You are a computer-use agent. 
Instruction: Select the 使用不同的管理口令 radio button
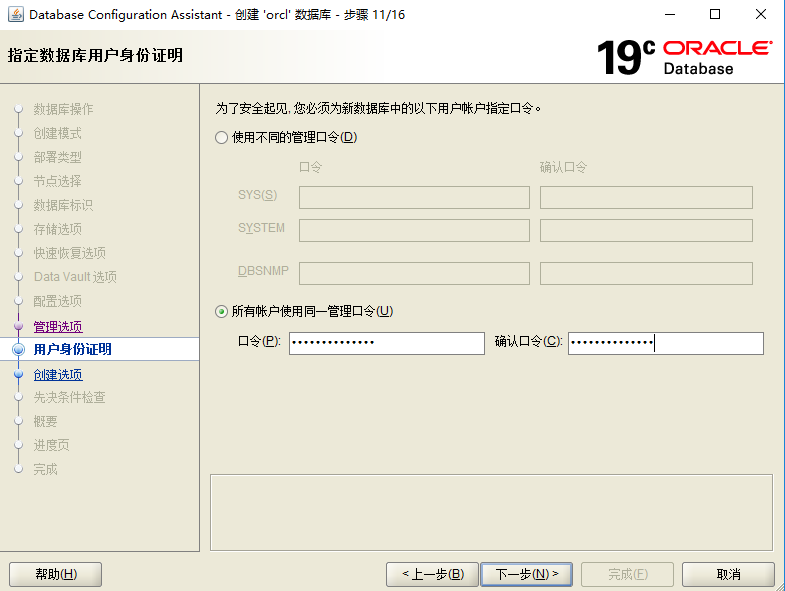[222, 138]
